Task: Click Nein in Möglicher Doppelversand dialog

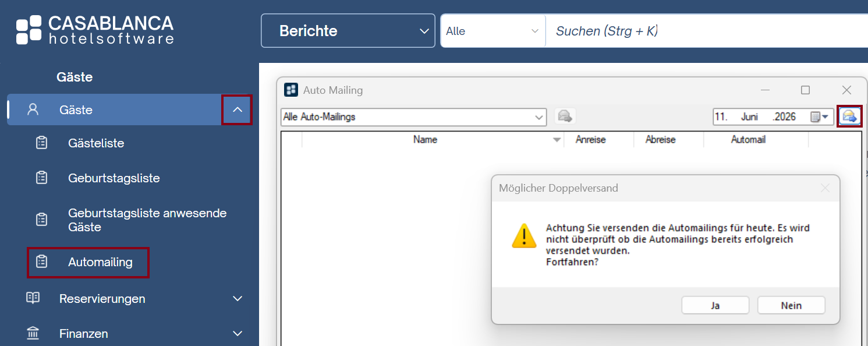Action: (x=791, y=305)
